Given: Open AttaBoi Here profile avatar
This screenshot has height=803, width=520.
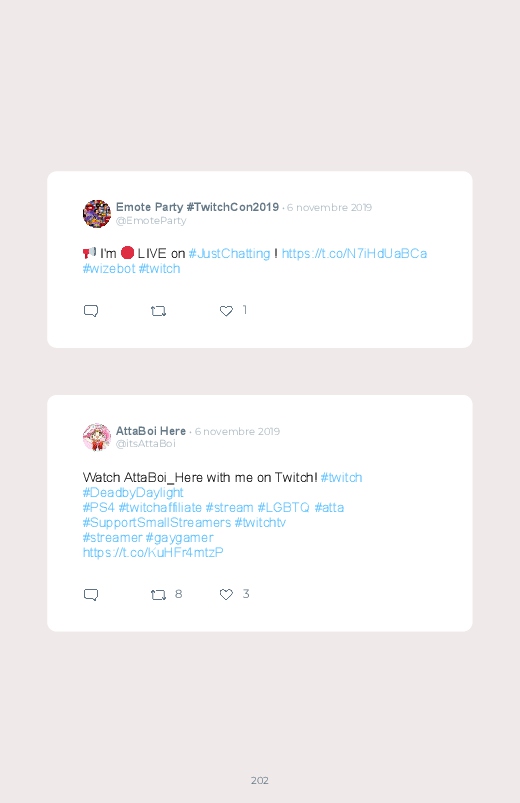Looking at the screenshot, I should 97,437.
